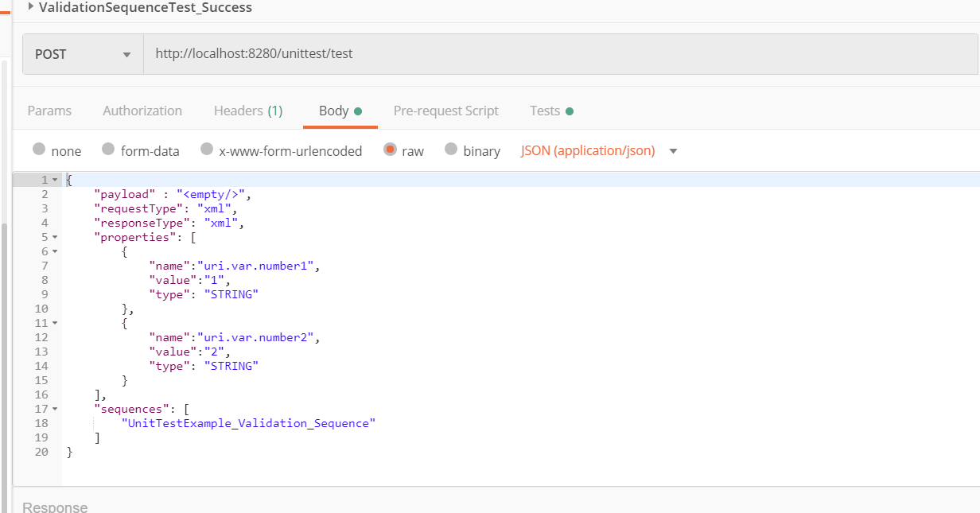This screenshot has width=980, height=513.
Task: Open the POST method dropdown
Action: 82,54
